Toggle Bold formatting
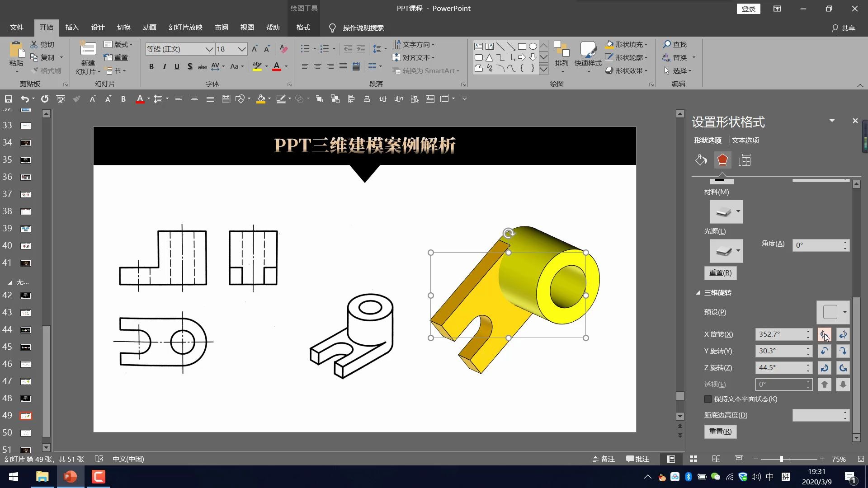Image resolution: width=868 pixels, height=488 pixels. coord(151,66)
